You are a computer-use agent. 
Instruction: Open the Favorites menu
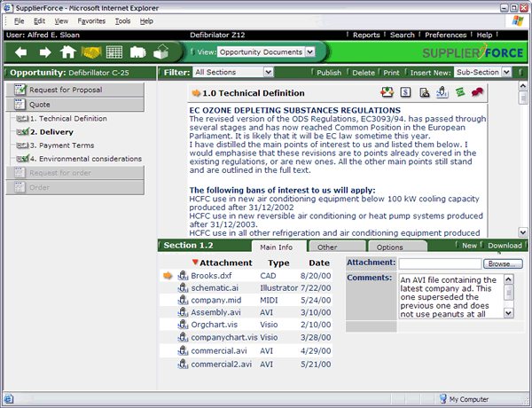pos(91,21)
